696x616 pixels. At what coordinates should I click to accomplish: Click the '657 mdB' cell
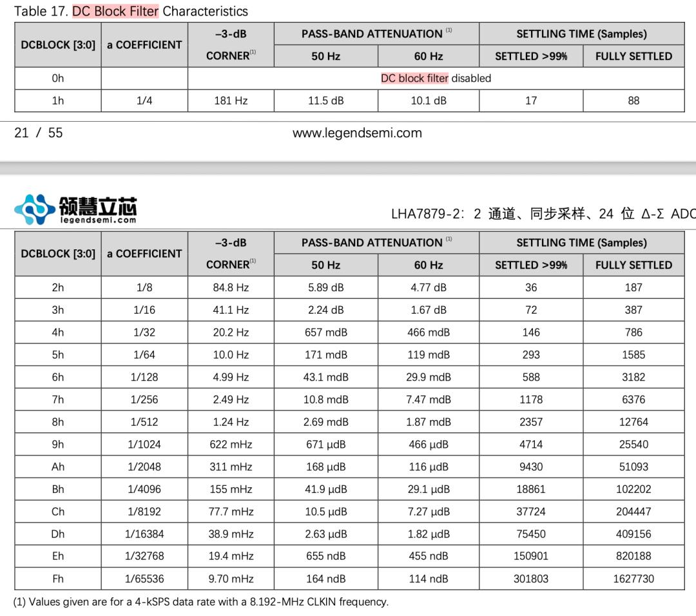(326, 332)
